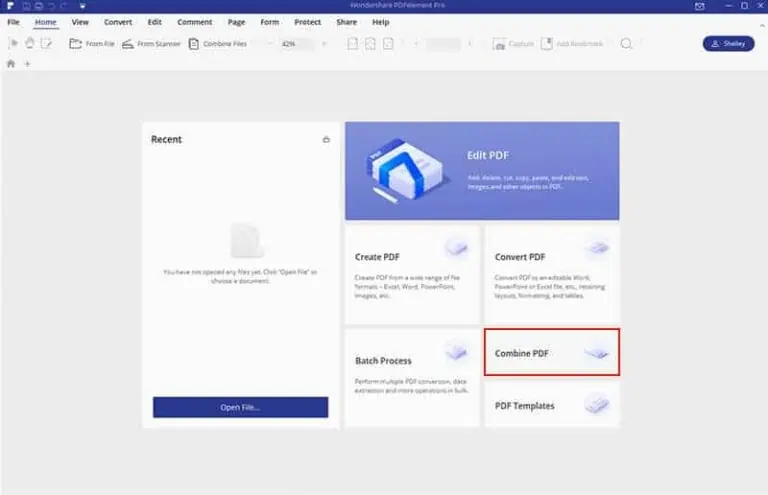Clear recent list trash icon
This screenshot has height=495, width=768.
tap(326, 140)
